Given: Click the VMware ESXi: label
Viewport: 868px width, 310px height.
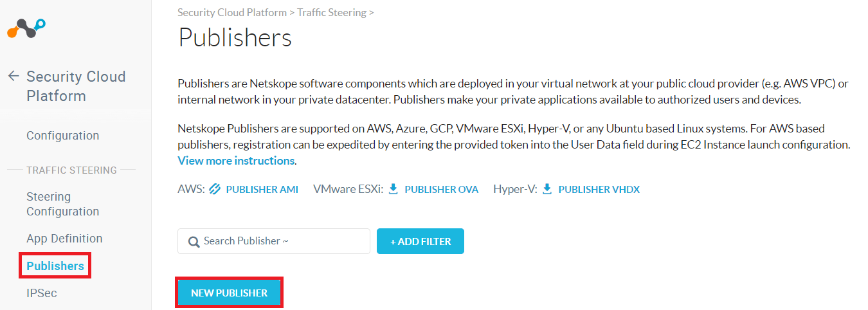Looking at the screenshot, I should pyautogui.click(x=348, y=189).
